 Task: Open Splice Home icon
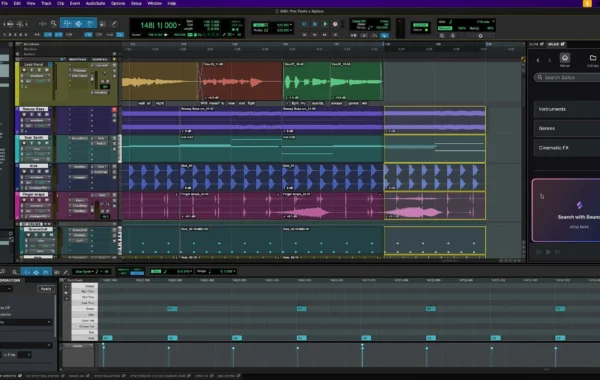[565, 58]
